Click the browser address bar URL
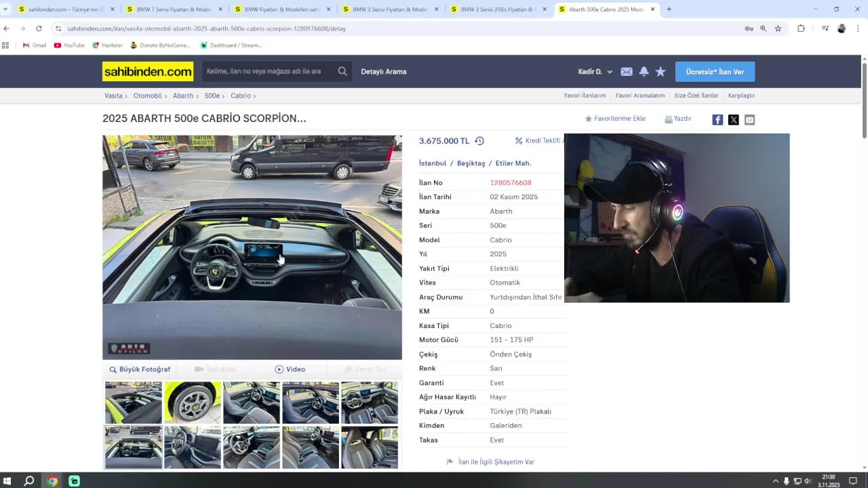Image resolution: width=868 pixels, height=488 pixels. (x=206, y=28)
